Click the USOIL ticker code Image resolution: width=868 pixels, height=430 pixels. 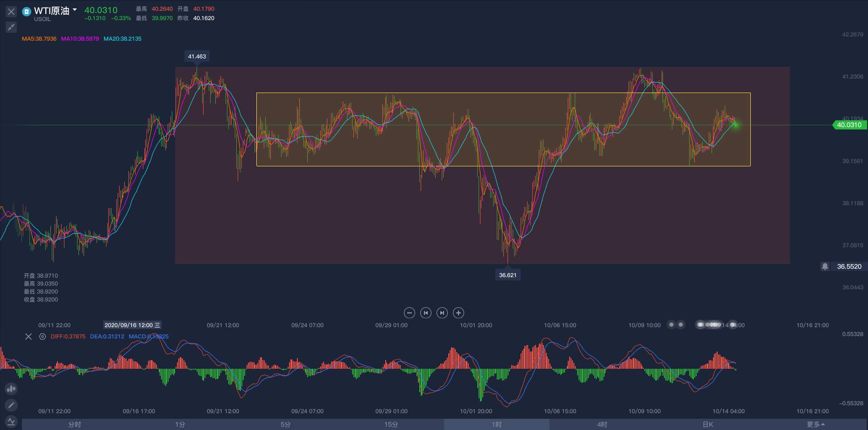(x=42, y=19)
